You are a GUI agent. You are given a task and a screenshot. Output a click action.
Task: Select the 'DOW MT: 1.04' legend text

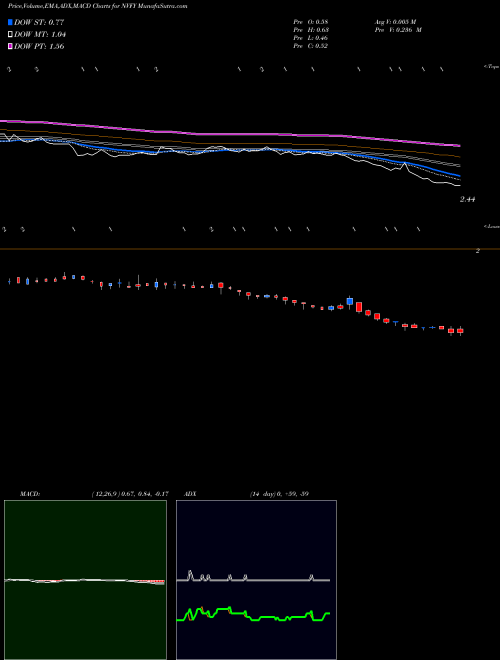coord(40,35)
